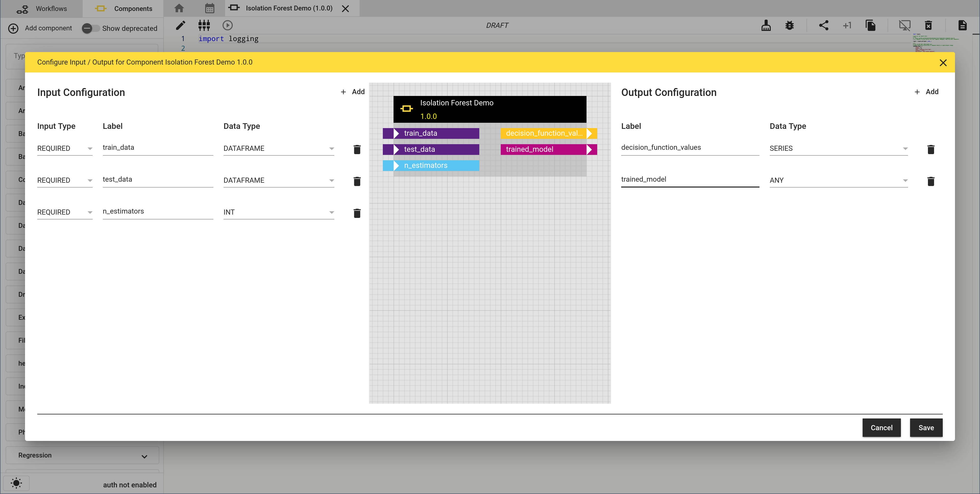Screen dimensions: 980x494
Task: Click the execute play icon
Action: coord(227,26)
